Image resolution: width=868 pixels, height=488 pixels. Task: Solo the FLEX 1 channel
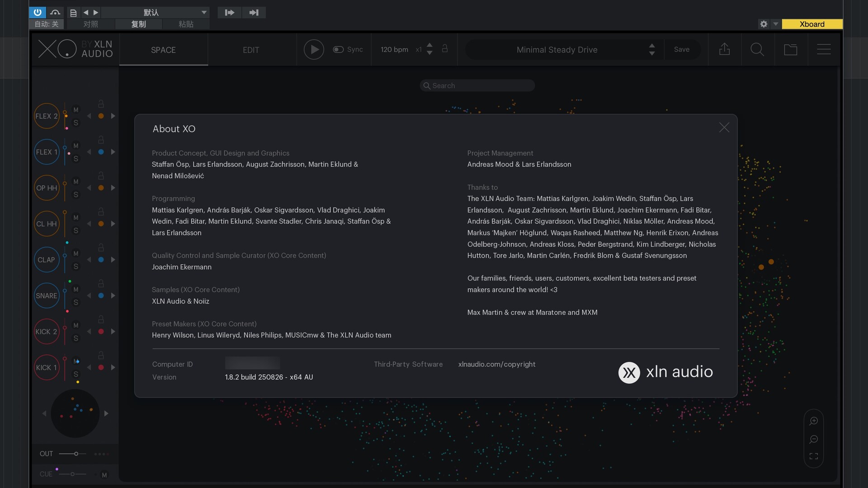(x=76, y=159)
